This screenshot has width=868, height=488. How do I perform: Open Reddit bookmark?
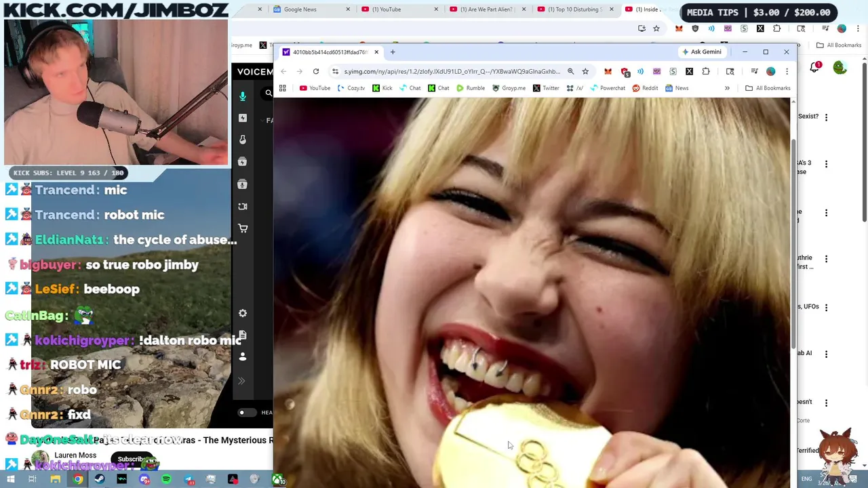tap(645, 88)
